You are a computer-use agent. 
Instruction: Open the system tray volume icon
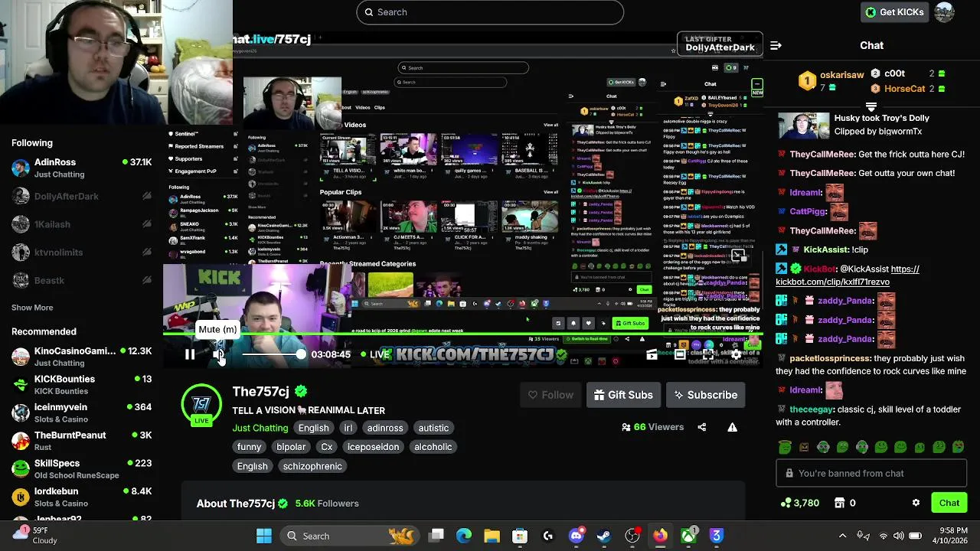898,536
